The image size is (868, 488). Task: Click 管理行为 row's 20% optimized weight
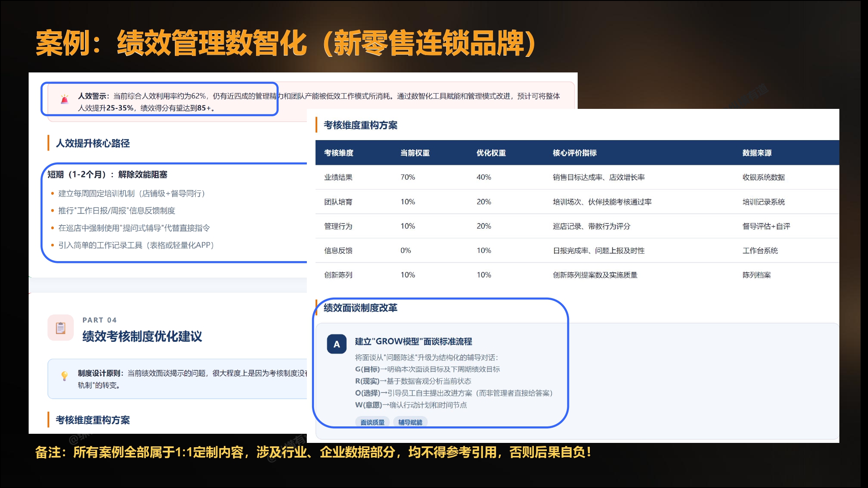484,226
